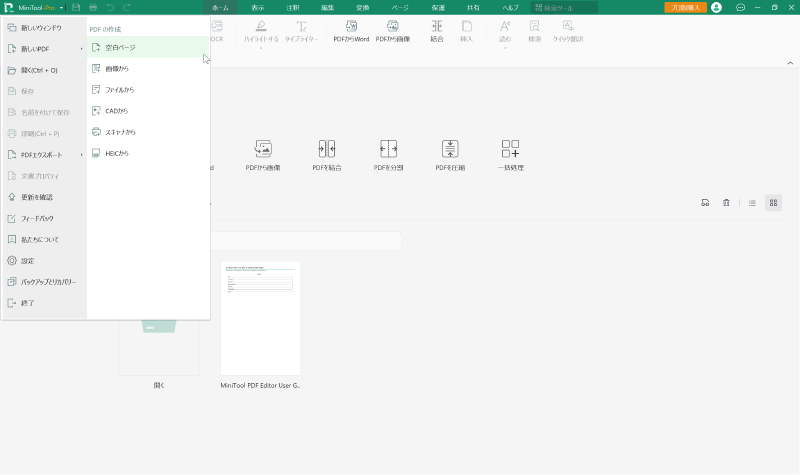This screenshot has height=475, width=800.
Task: Choose 空白ページ from the PDF creation submenu
Action: (x=120, y=47)
